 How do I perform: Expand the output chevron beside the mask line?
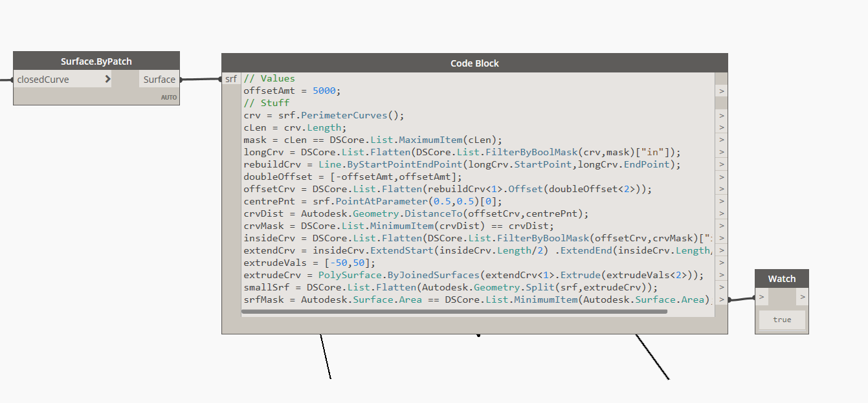pos(721,140)
